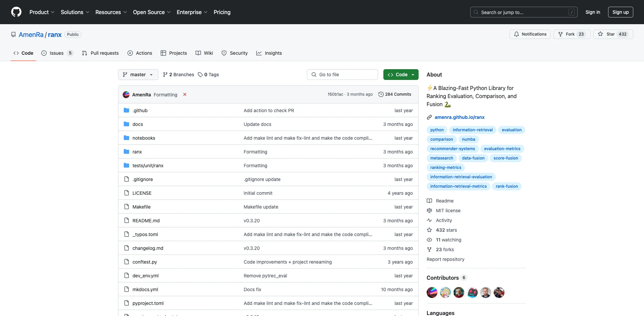Click the numba topic tag
Viewport: 644px width, 316px height.
(468, 139)
